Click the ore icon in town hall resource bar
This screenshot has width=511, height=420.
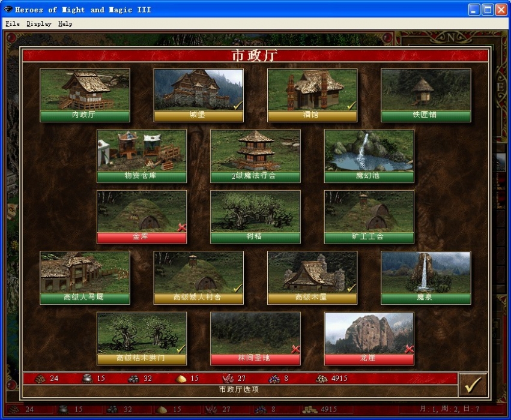pyautogui.click(x=133, y=379)
